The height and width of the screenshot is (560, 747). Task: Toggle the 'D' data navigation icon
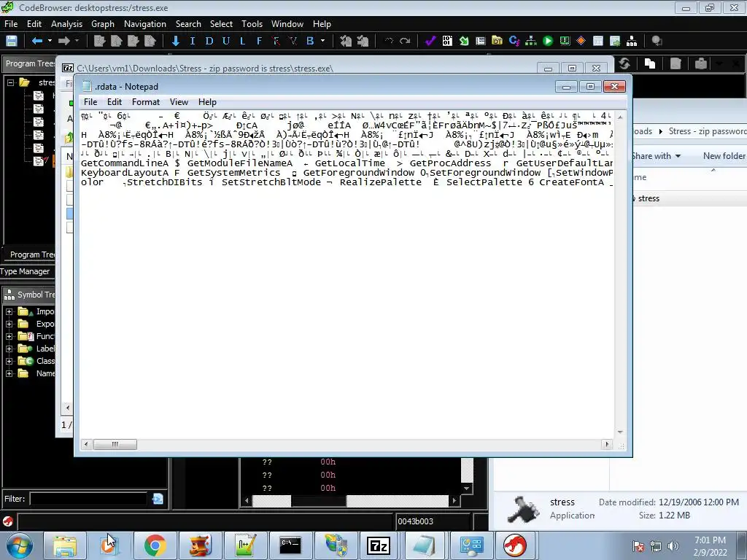(x=209, y=41)
